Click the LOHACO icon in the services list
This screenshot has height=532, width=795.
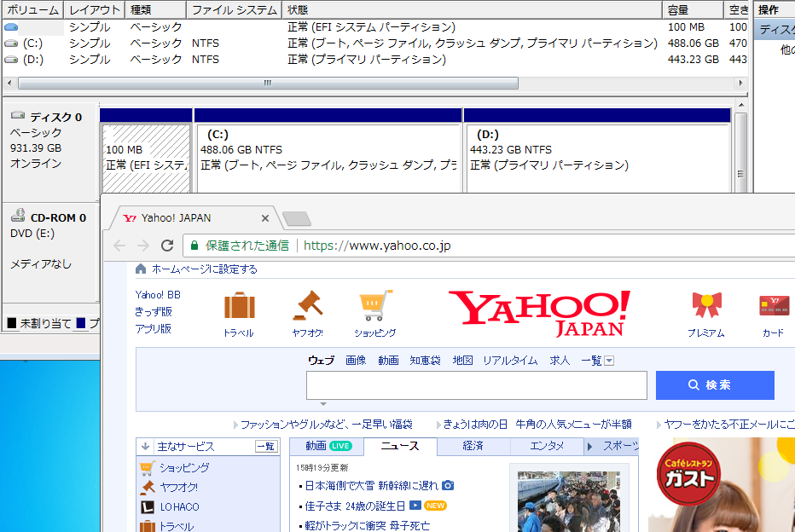(x=147, y=507)
